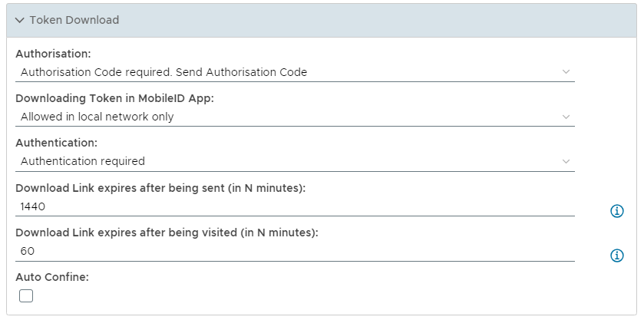
Task: Open the Authentication dropdown arrow
Action: tap(566, 161)
